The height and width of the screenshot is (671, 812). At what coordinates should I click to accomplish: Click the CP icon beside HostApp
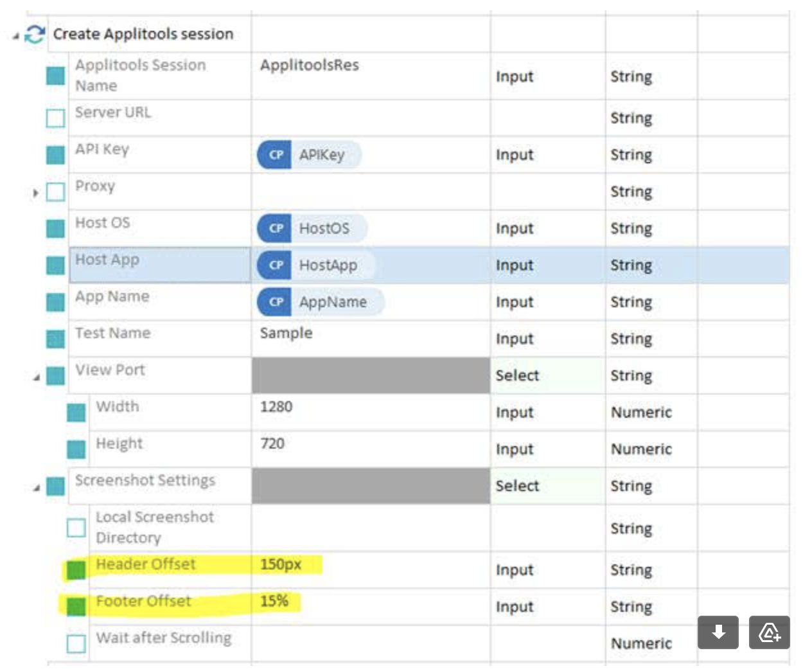coord(275,265)
